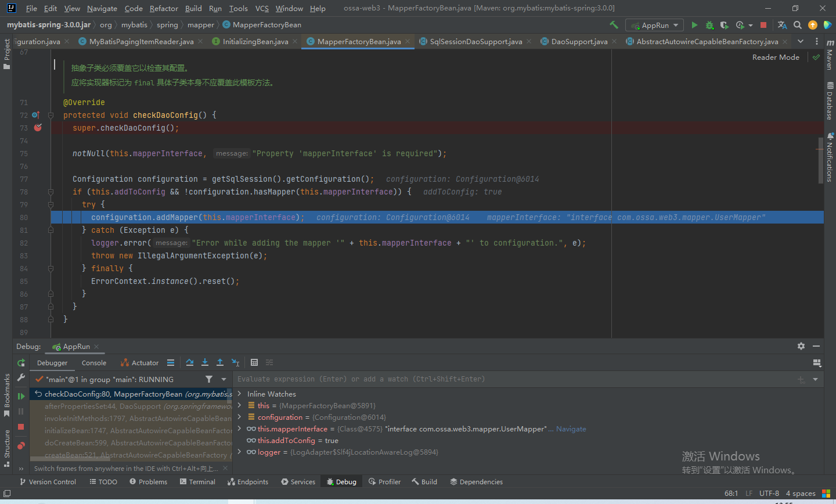Click the Step Out icon

(x=220, y=362)
